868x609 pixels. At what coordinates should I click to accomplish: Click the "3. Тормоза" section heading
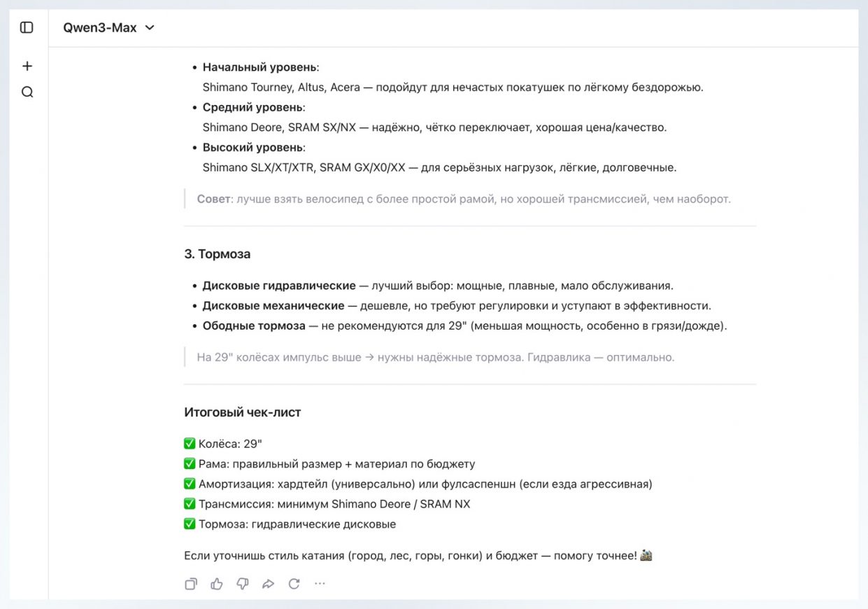pyautogui.click(x=217, y=254)
